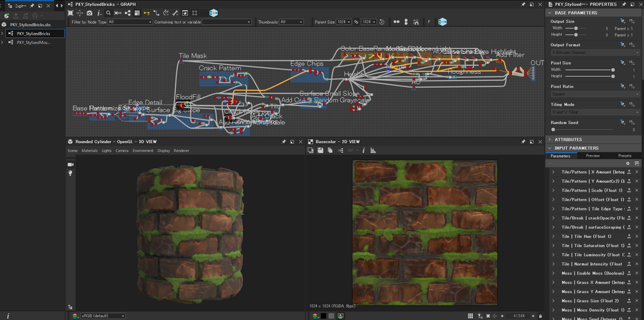Screen dimensions: 644x320
Task: Switch to the Preview tab
Action: 593,156
